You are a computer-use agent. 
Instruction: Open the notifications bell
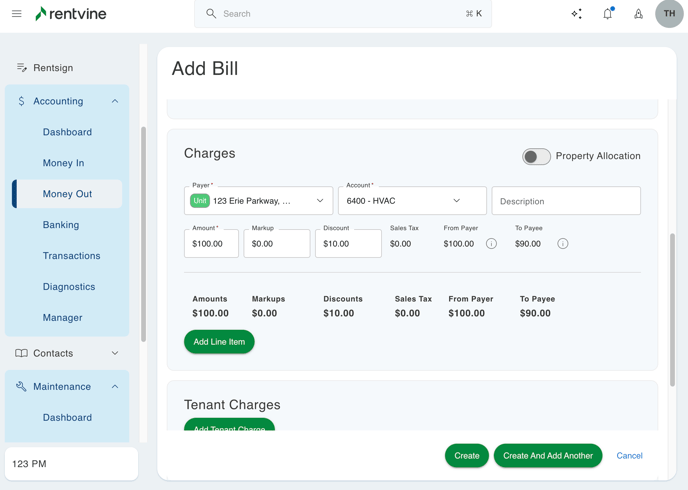607,14
